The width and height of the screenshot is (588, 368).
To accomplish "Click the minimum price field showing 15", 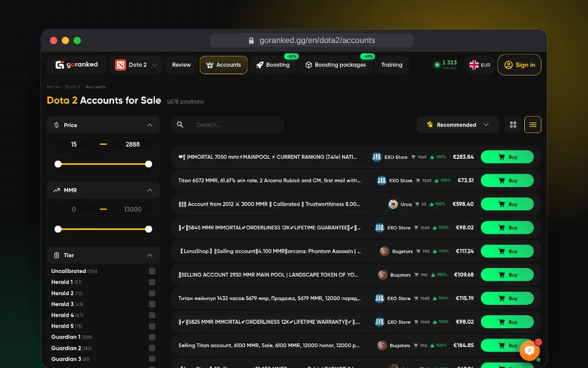I will pos(73,144).
